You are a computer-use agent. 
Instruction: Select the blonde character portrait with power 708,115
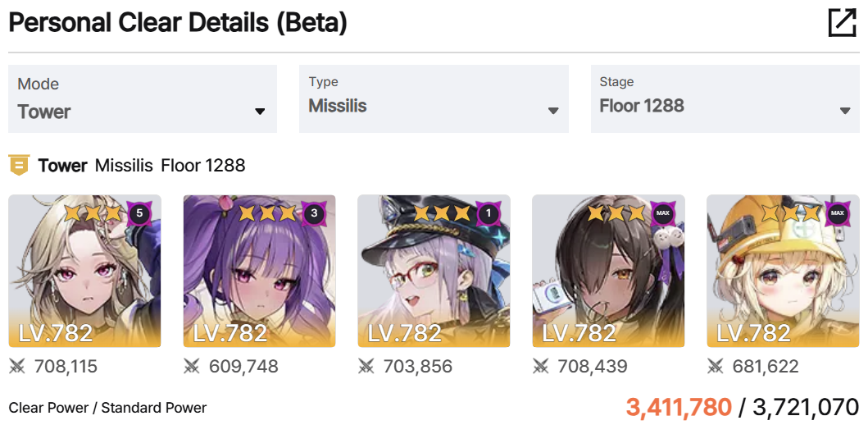(x=84, y=271)
